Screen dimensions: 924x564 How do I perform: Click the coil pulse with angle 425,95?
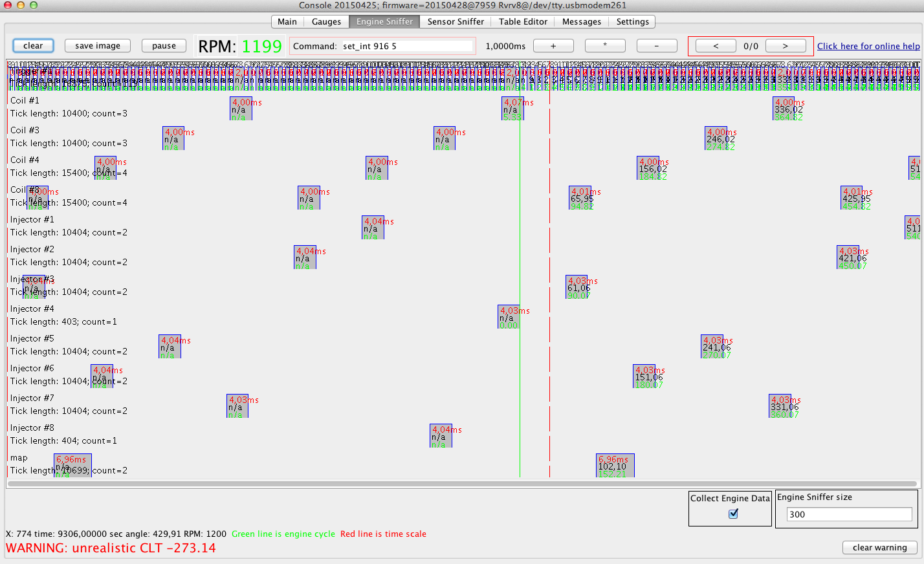(852, 198)
